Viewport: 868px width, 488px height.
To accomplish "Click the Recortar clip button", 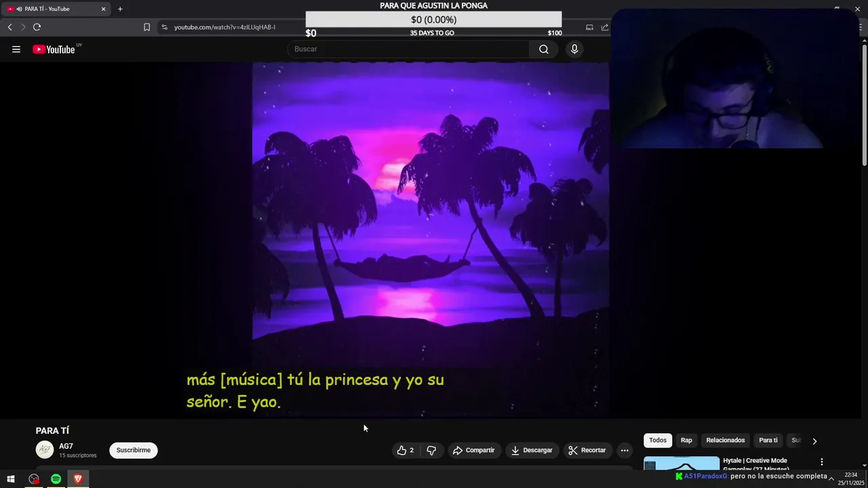I will (587, 450).
